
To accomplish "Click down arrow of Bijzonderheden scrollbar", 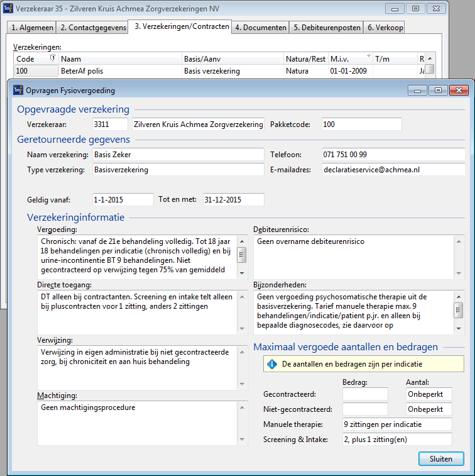I will coord(458,328).
